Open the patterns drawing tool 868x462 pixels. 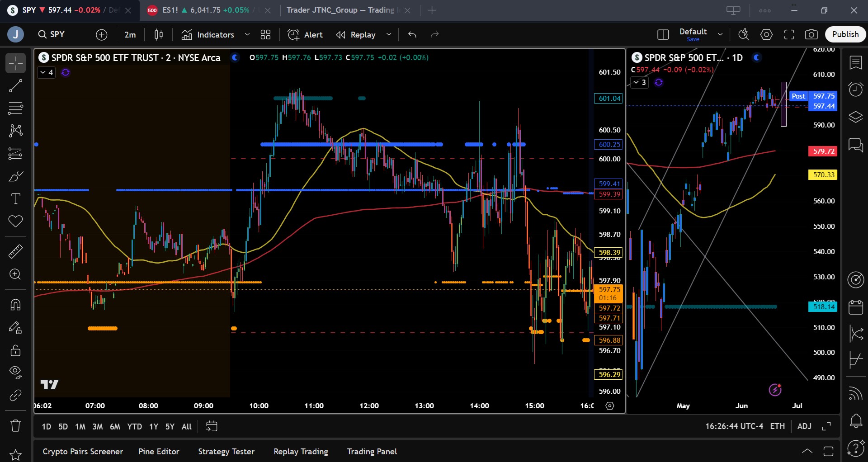15,131
